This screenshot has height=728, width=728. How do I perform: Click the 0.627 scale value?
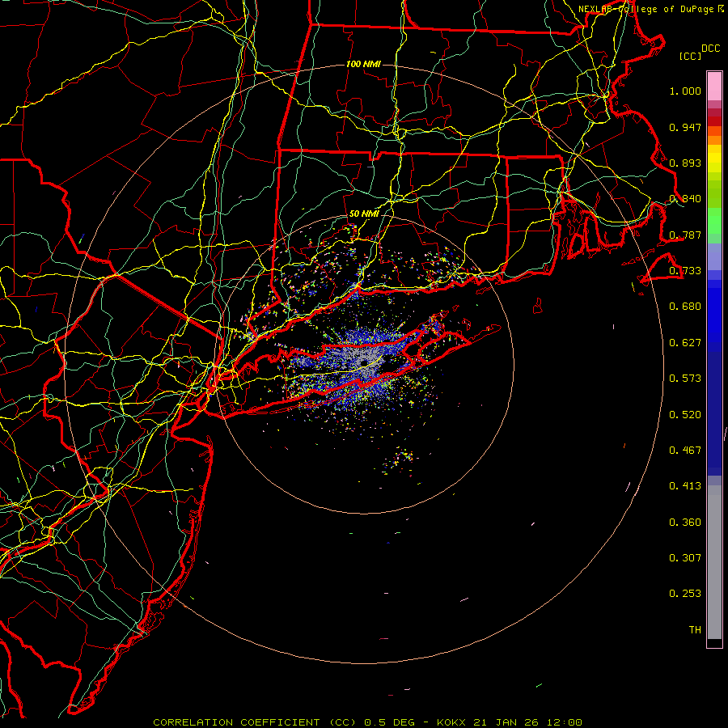(685, 343)
